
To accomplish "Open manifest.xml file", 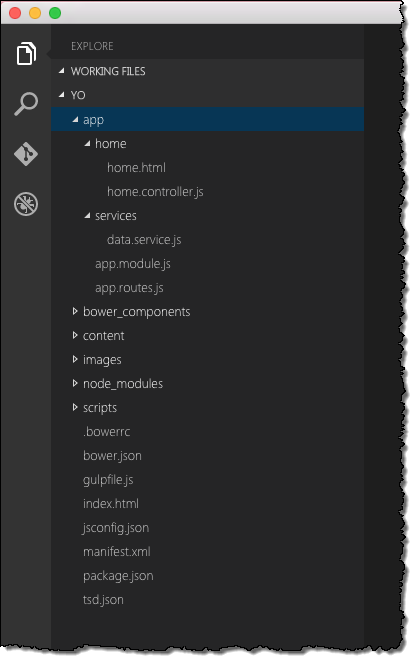I will pyautogui.click(x=116, y=552).
